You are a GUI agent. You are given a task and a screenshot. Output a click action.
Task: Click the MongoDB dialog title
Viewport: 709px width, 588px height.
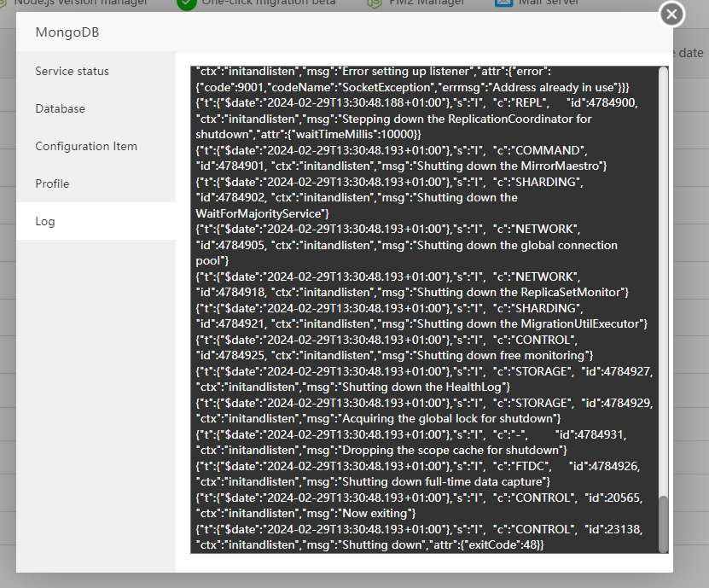point(67,32)
